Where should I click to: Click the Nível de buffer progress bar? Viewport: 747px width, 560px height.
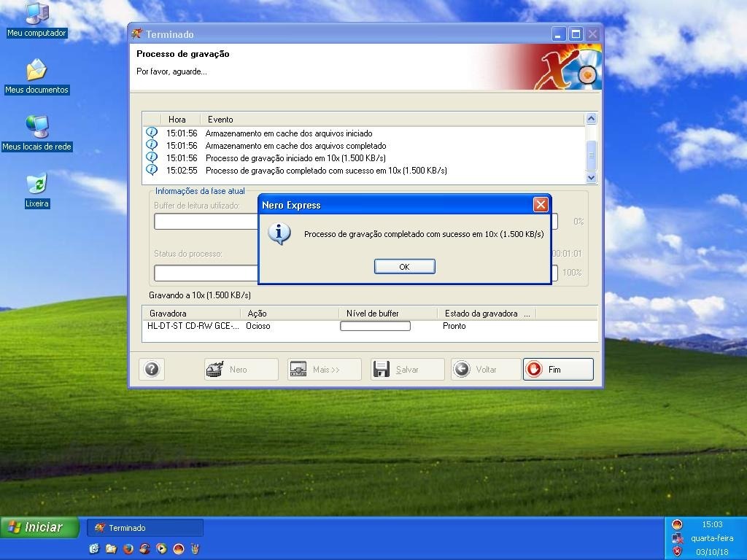375,326
